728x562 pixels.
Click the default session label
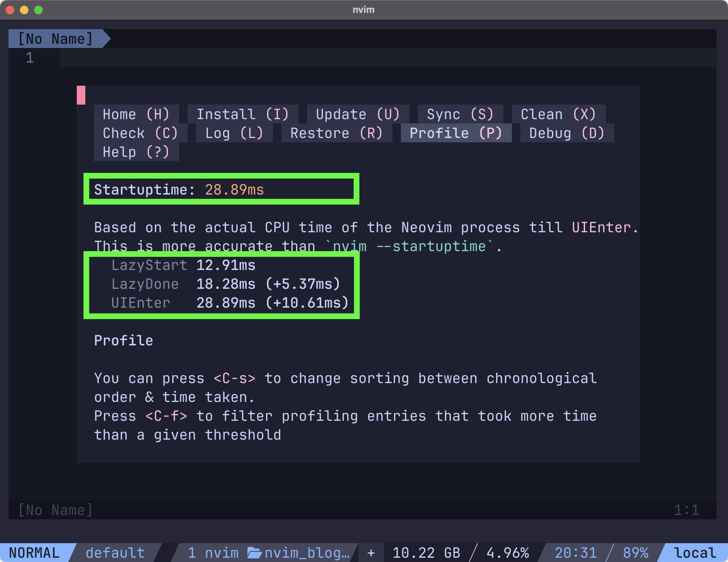click(115, 553)
